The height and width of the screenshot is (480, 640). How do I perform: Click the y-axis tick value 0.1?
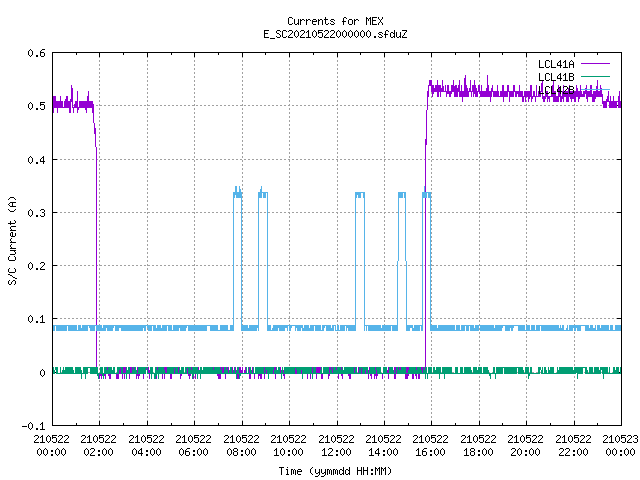coord(37,319)
